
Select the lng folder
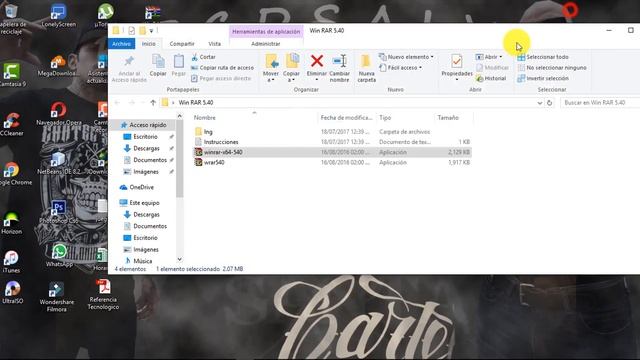click(x=208, y=132)
